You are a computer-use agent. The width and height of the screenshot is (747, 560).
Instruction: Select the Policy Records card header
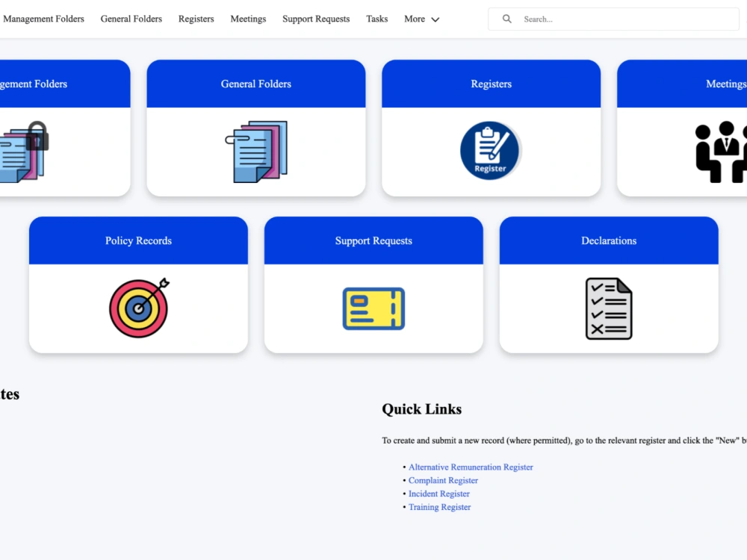click(139, 240)
